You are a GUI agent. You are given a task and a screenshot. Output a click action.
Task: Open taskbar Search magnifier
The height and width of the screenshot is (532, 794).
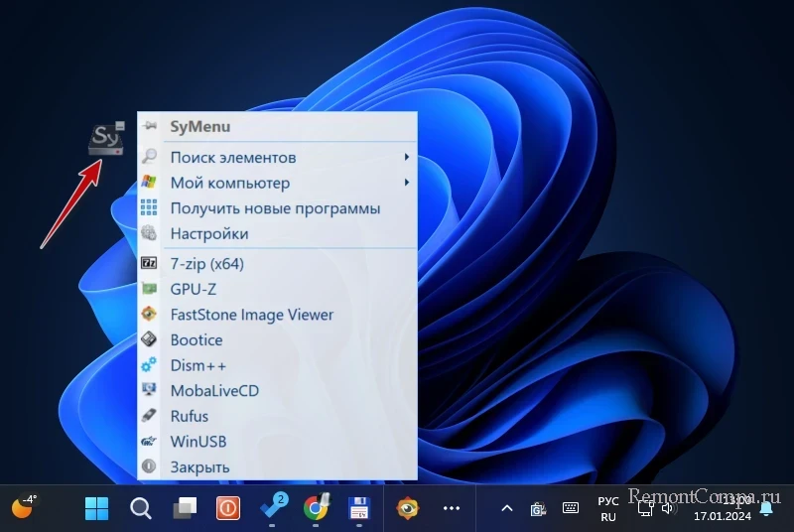pyautogui.click(x=141, y=508)
